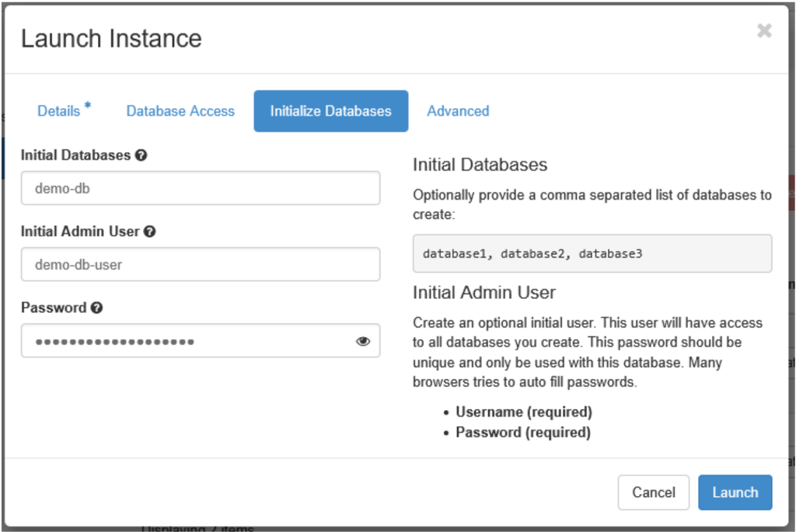Click the help icon beside Password label
Screen dimensions: 796x532
[x=96, y=308]
